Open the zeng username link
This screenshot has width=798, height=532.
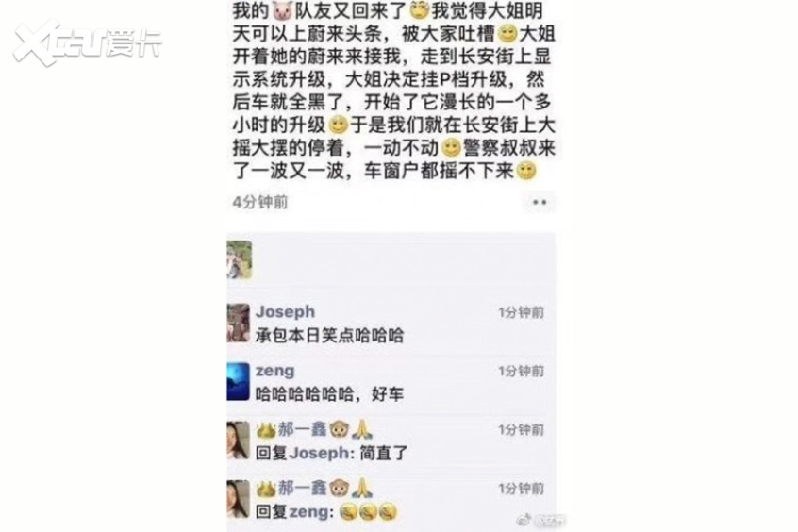(274, 371)
